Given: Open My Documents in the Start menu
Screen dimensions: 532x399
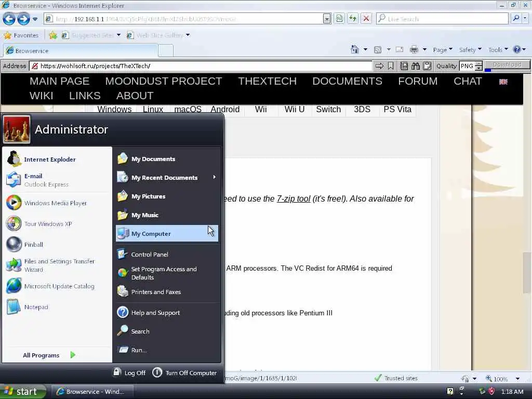Looking at the screenshot, I should tap(167, 159).
